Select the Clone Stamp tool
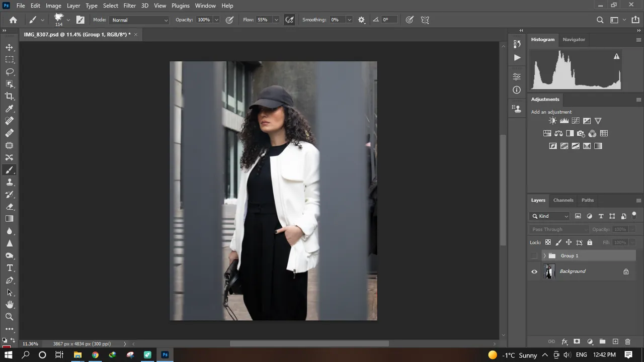The height and width of the screenshot is (362, 644). click(10, 182)
